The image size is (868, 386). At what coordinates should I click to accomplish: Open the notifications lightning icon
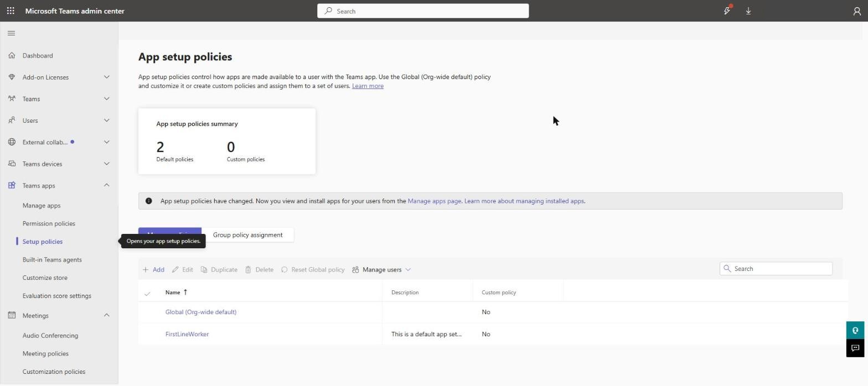pyautogui.click(x=727, y=11)
